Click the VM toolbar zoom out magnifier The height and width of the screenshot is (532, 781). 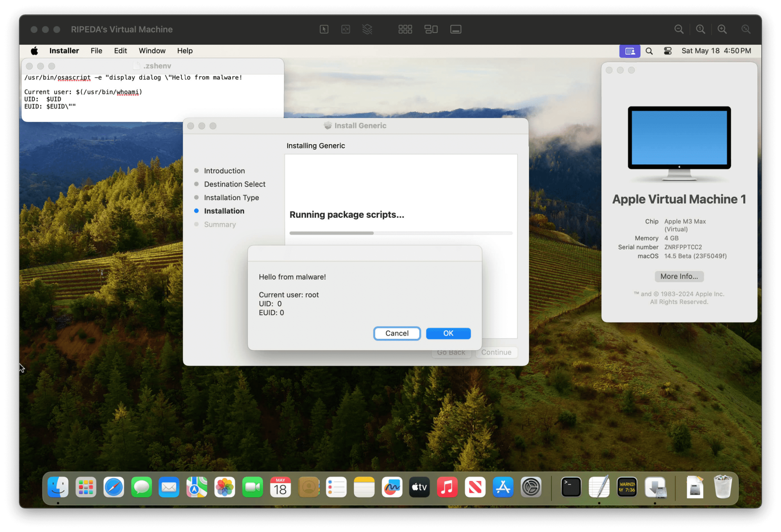point(679,29)
